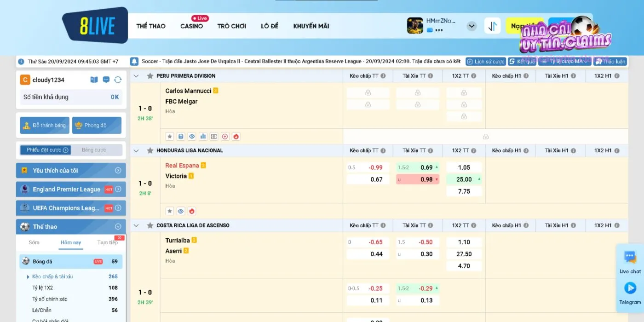
Task: Click the live stream play icon under FBC Melgar
Action: [225, 136]
